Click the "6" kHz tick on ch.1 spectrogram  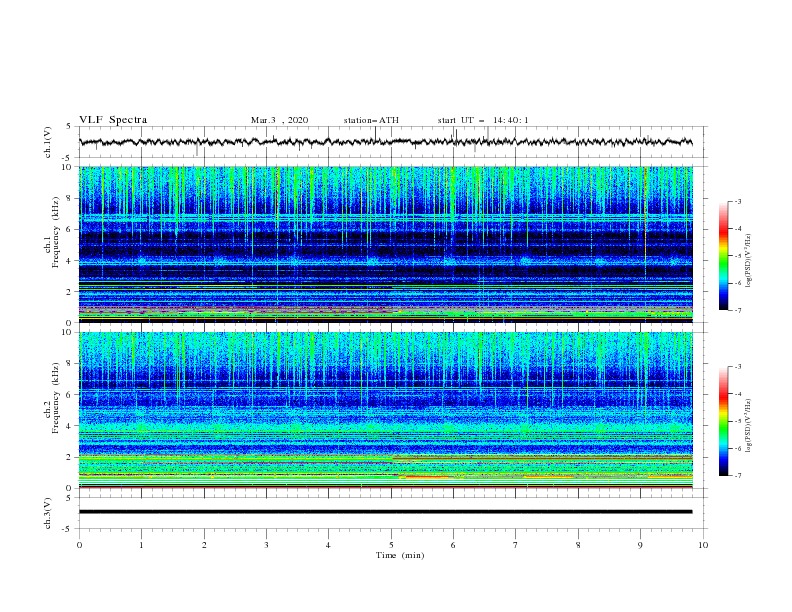point(69,230)
